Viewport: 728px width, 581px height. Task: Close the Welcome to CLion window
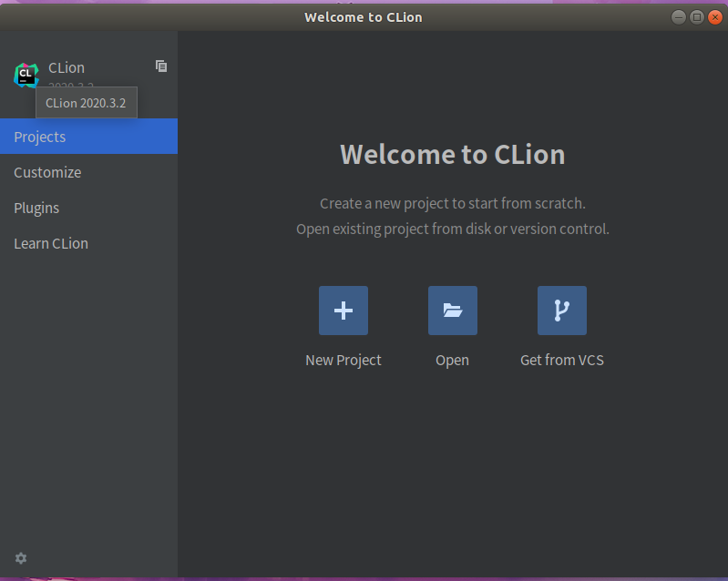[x=715, y=17]
